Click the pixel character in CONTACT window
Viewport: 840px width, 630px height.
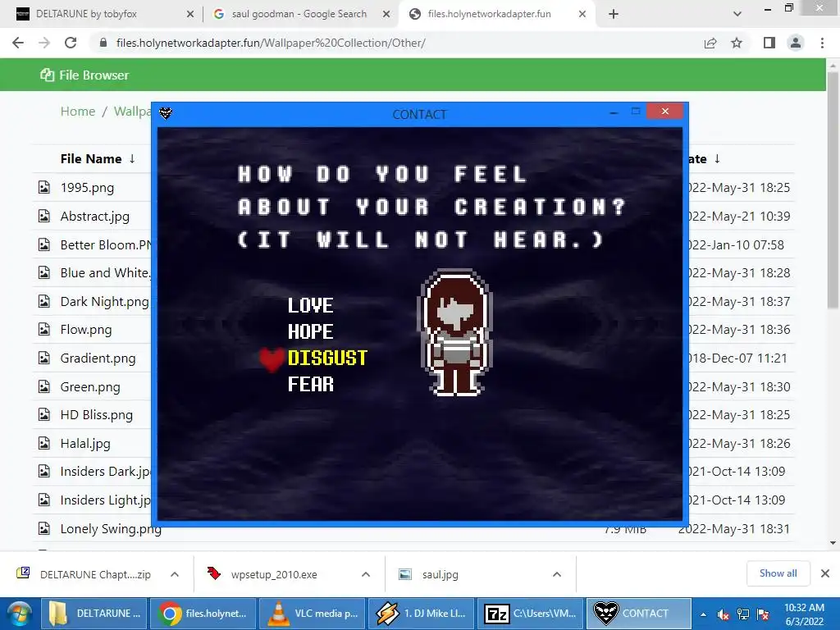click(455, 333)
